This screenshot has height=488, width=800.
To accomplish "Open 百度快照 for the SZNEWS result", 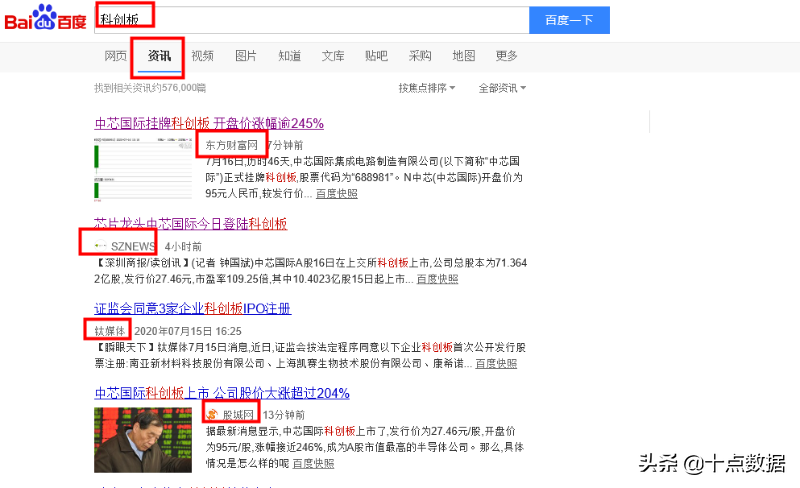I will click(x=437, y=279).
